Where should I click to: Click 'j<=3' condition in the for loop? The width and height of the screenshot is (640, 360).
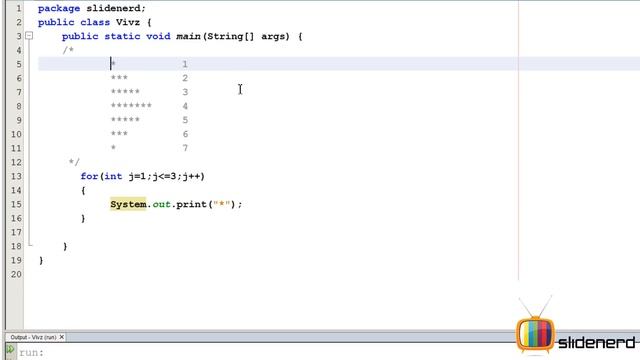pos(164,176)
